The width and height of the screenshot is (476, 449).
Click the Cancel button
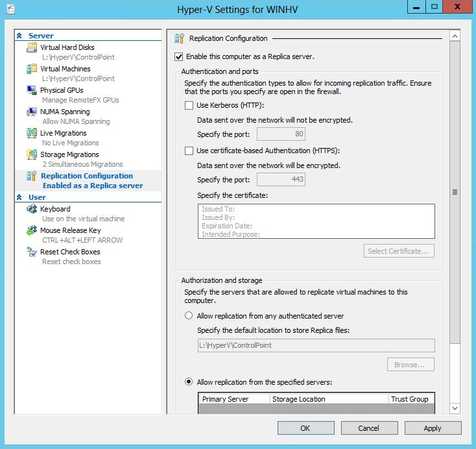point(369,428)
